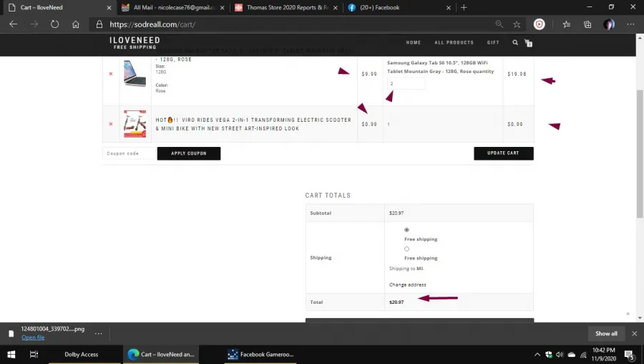Open the Windows Start menu
The image size is (644, 364).
pyautogui.click(x=11, y=354)
